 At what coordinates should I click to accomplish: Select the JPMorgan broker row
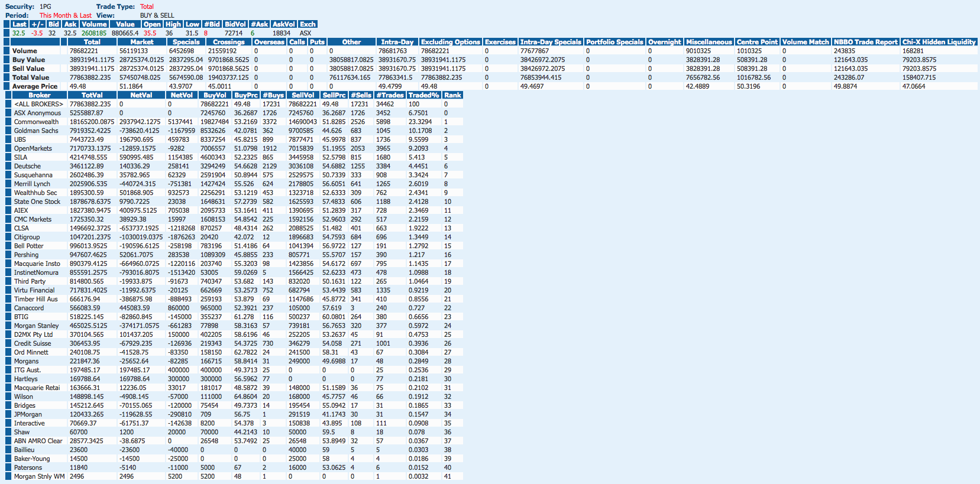tap(234, 414)
